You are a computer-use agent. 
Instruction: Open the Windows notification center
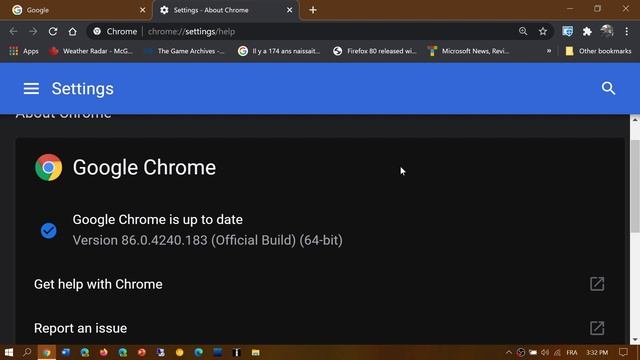[623, 352]
